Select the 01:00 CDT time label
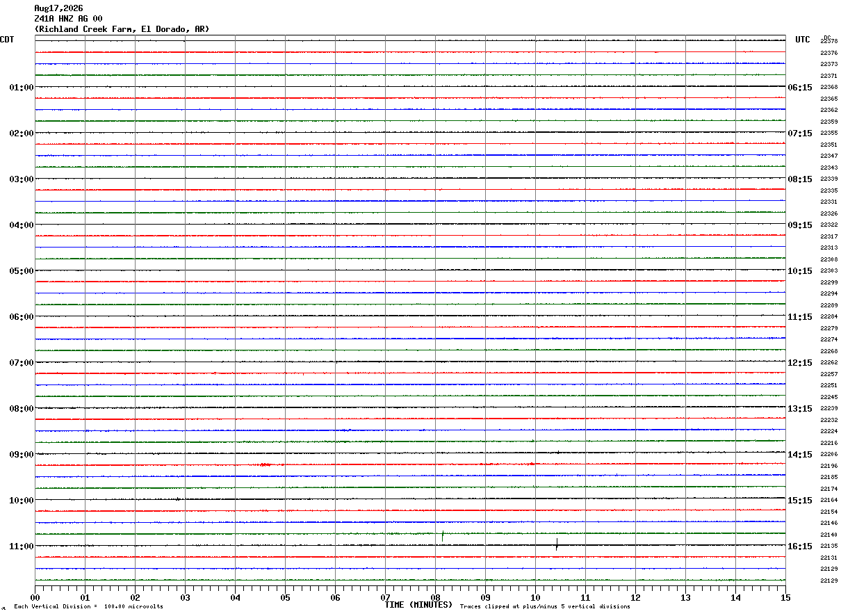 22,88
